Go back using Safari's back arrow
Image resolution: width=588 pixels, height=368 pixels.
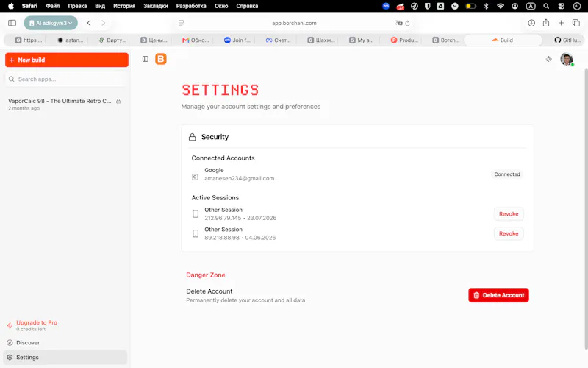click(x=89, y=23)
